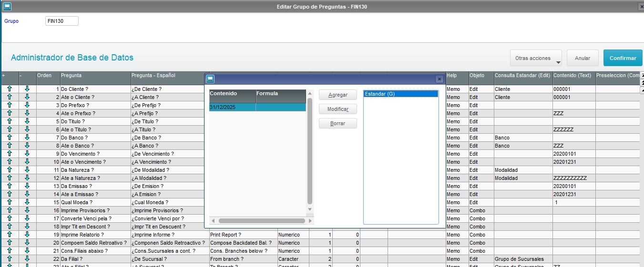This screenshot has width=644, height=267.
Task: Click down arrow for 'Do Prefixo ?' row
Action: coord(27,105)
